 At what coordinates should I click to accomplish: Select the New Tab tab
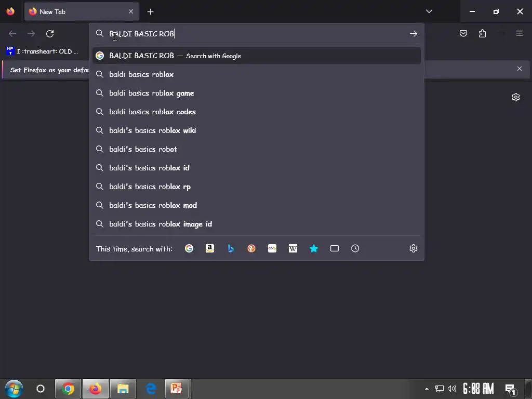tap(82, 12)
